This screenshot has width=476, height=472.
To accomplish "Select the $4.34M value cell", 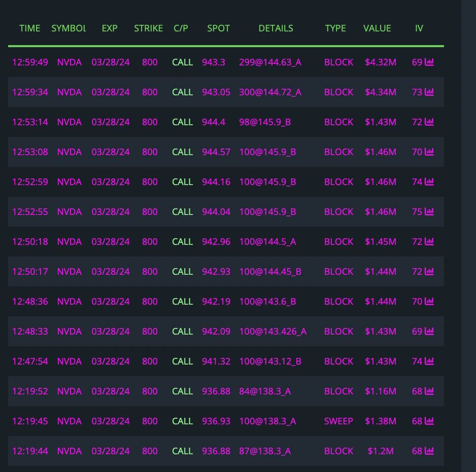I will [381, 92].
